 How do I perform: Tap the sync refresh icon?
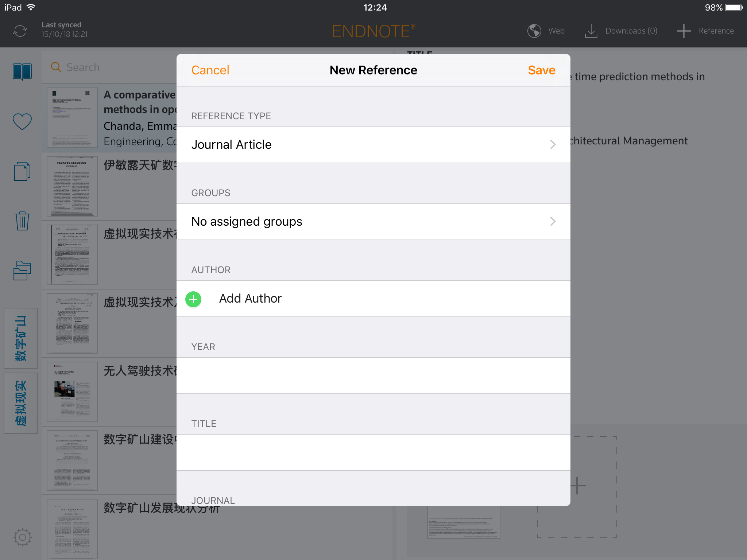[20, 31]
